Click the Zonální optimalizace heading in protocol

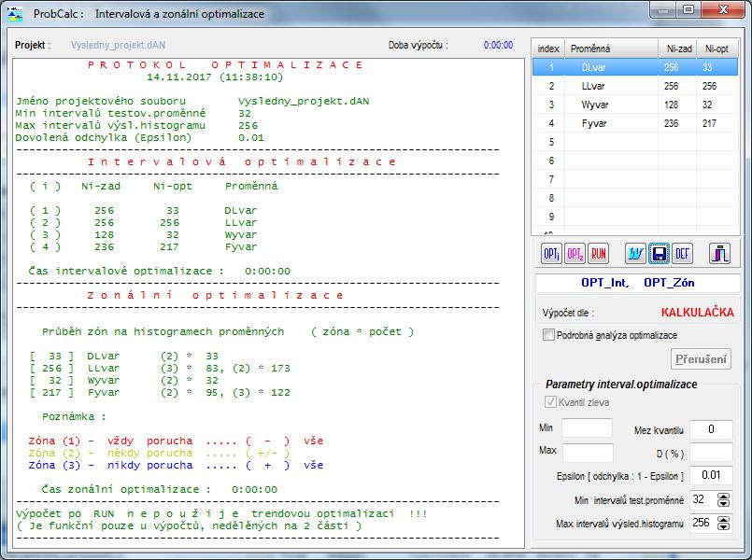coord(216,296)
